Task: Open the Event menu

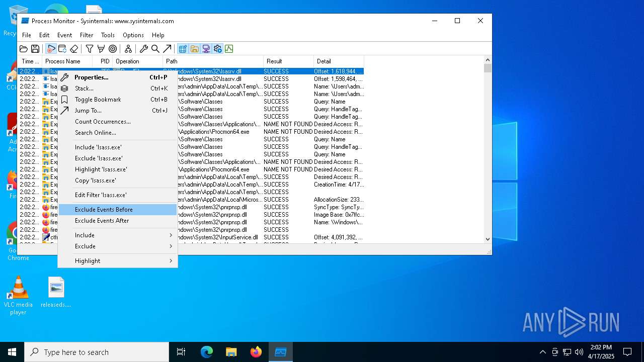Action: pyautogui.click(x=64, y=35)
